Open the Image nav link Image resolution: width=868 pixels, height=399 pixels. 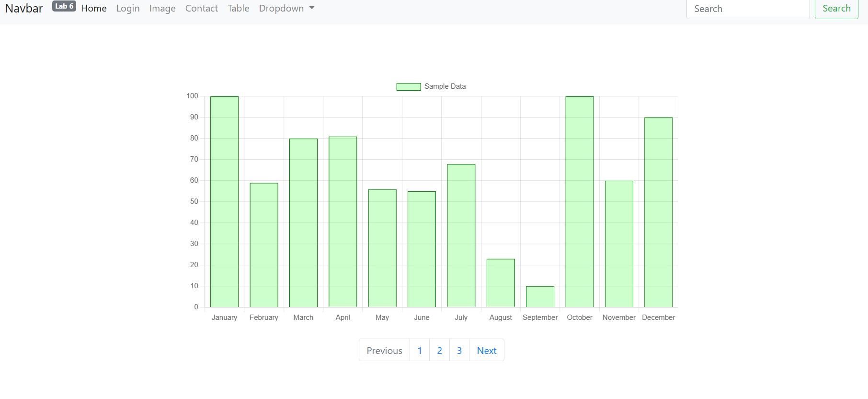162,8
